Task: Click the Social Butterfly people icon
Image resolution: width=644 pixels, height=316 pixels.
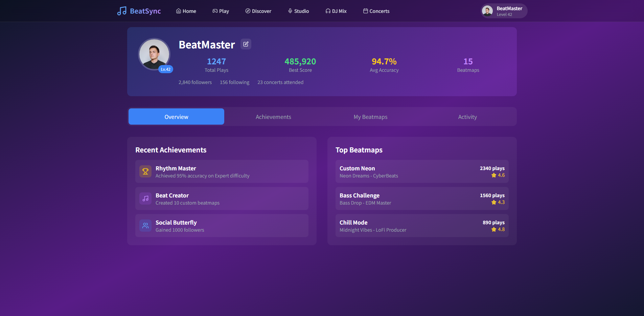Action: click(x=145, y=226)
